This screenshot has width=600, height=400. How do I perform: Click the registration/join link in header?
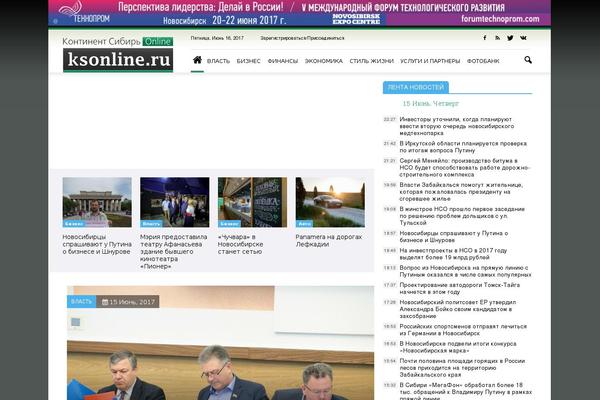point(302,38)
